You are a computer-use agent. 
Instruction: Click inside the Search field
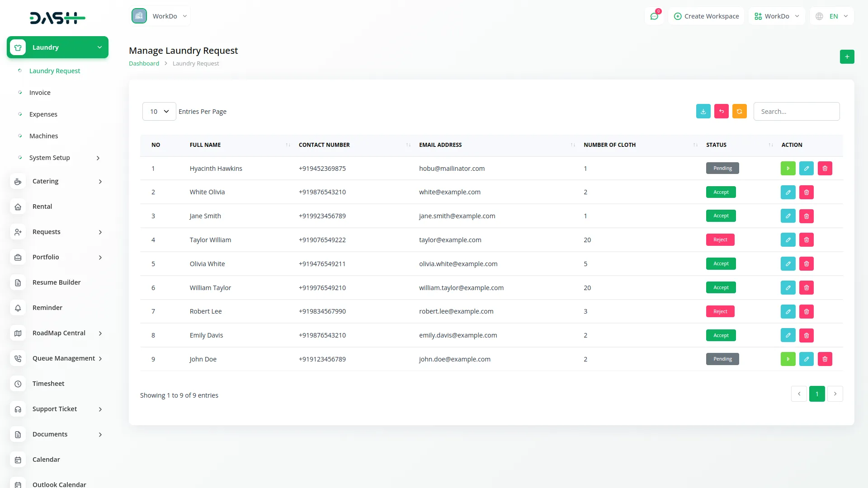tap(797, 111)
